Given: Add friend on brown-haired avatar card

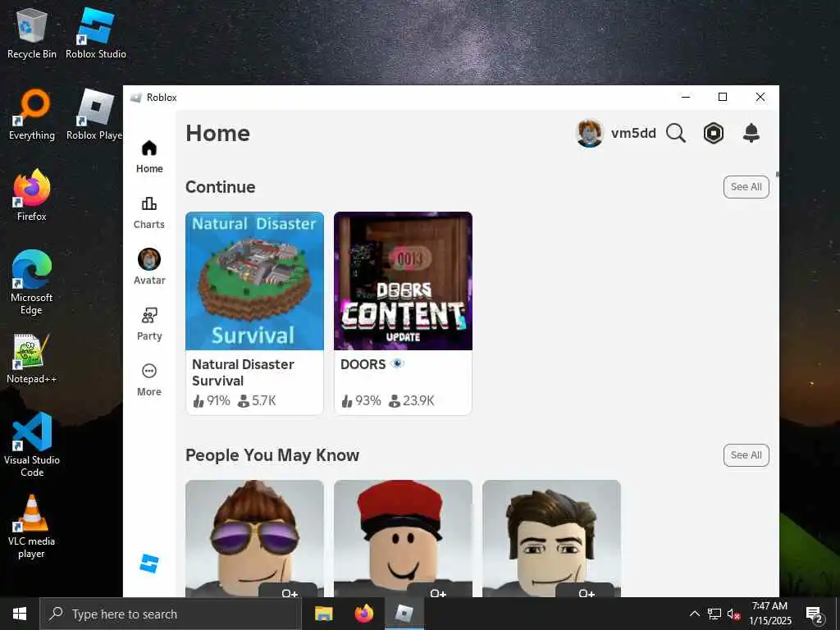Looking at the screenshot, I should (587, 591).
